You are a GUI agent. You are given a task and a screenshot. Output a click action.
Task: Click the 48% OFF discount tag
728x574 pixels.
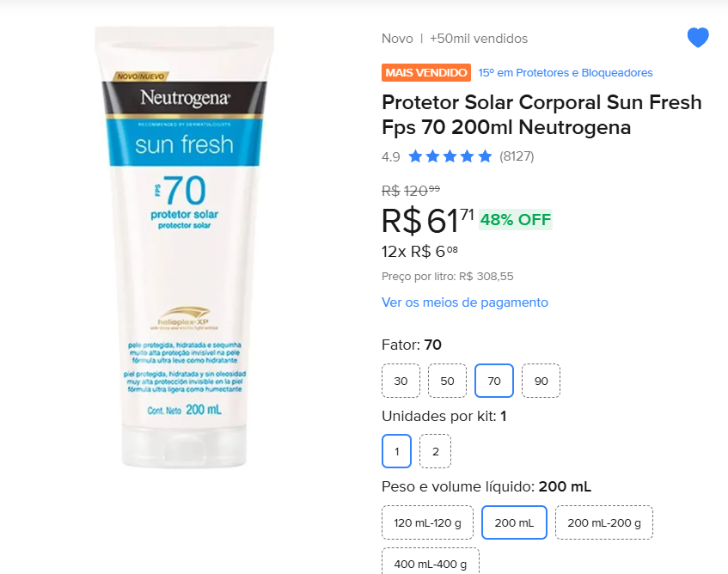click(516, 219)
